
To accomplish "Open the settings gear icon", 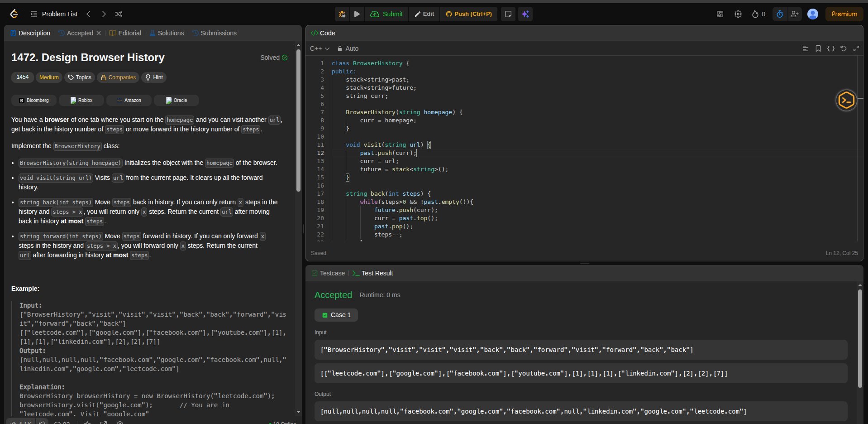I will click(x=738, y=14).
